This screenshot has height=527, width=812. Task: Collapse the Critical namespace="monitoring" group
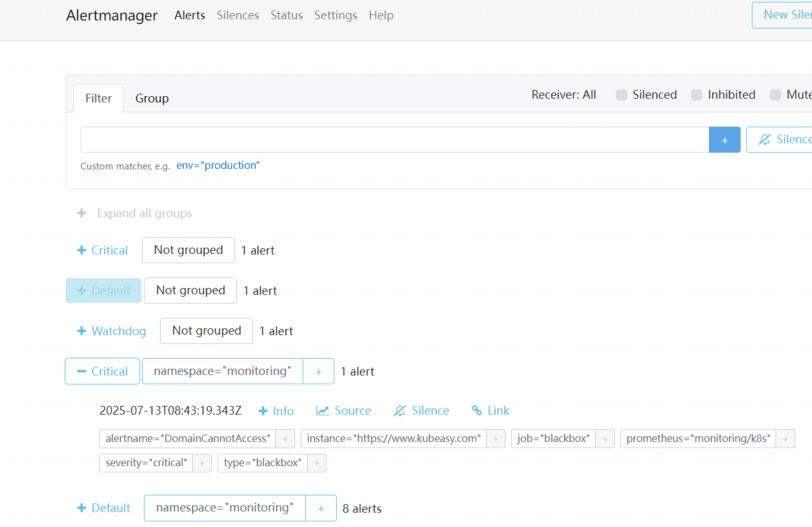coord(102,371)
